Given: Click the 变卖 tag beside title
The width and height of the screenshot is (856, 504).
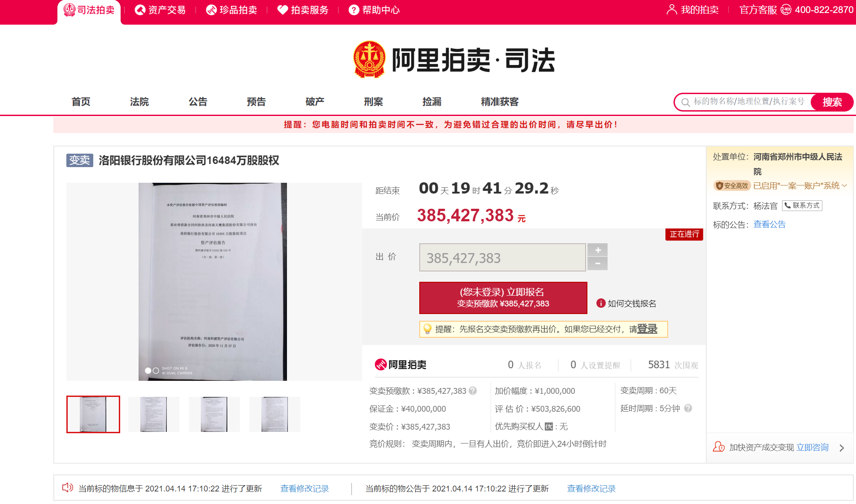Looking at the screenshot, I should point(80,160).
